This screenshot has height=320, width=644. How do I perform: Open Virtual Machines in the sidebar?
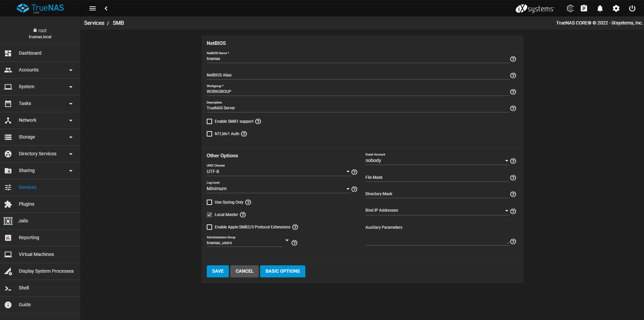(40, 255)
